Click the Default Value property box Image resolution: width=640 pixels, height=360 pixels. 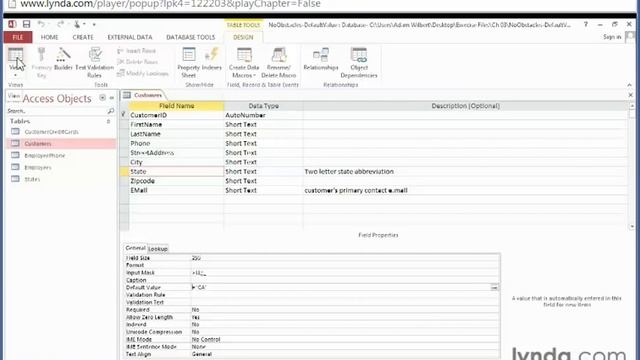341,287
